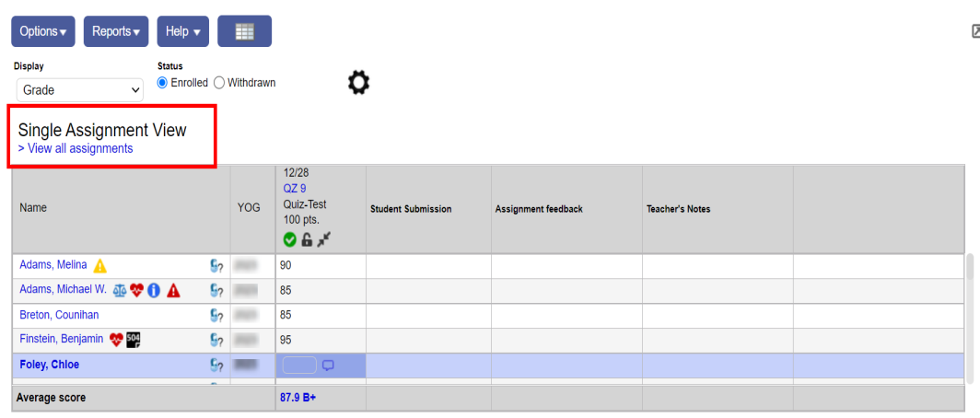
Task: Click the score 85 for Breton, Counihan
Action: [286, 315]
